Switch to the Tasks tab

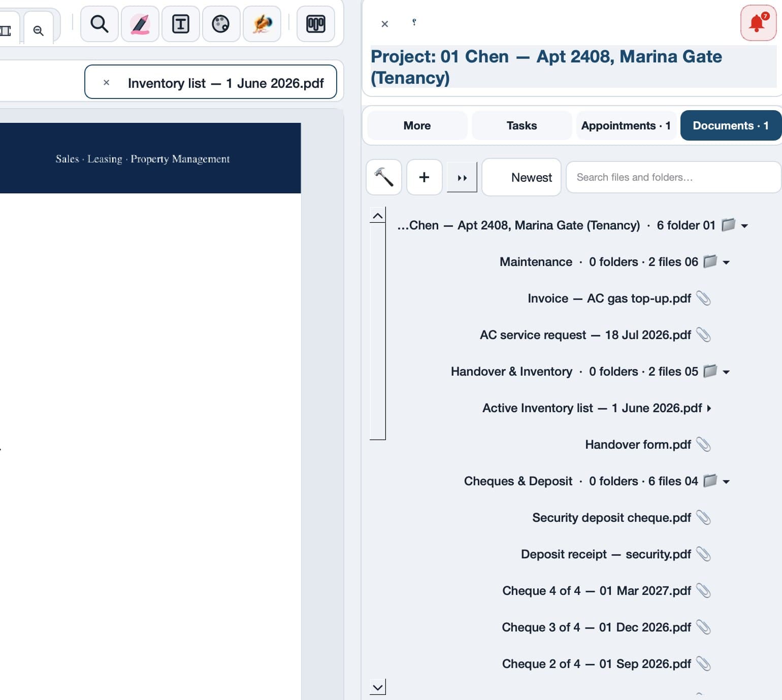point(522,125)
